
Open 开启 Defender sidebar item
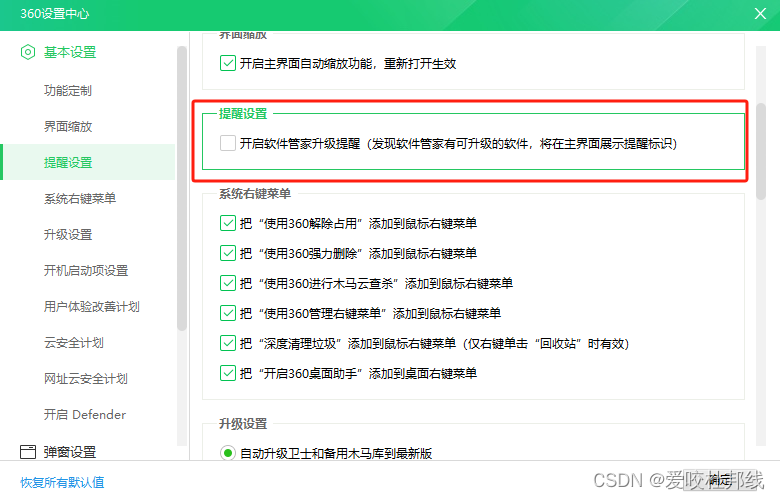85,414
